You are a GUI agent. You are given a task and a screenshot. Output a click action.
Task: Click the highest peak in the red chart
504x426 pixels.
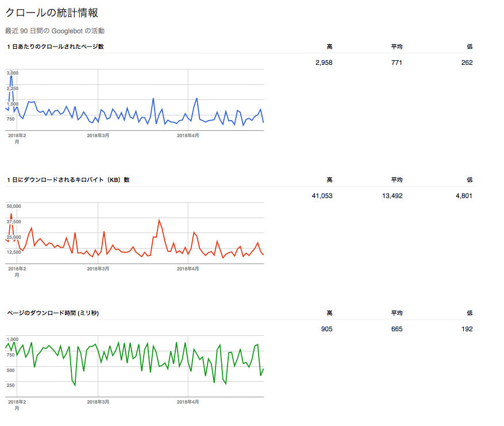point(11,214)
